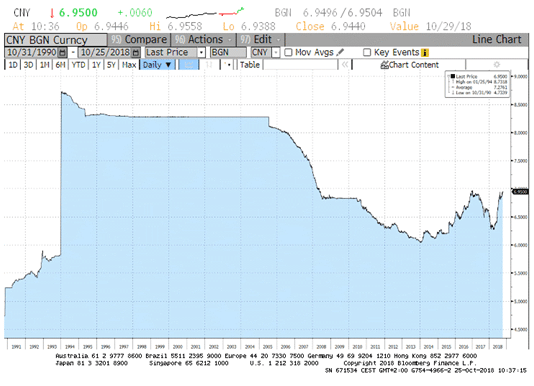534x386 pixels.
Task: Click the double chevron collapse icon
Action: coord(345,64)
